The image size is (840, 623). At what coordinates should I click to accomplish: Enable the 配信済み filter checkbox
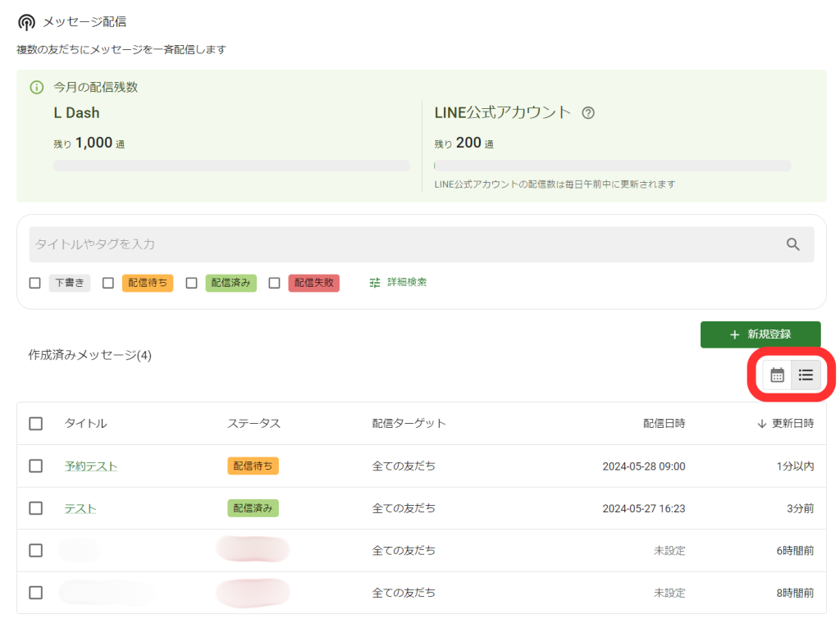coord(192,283)
